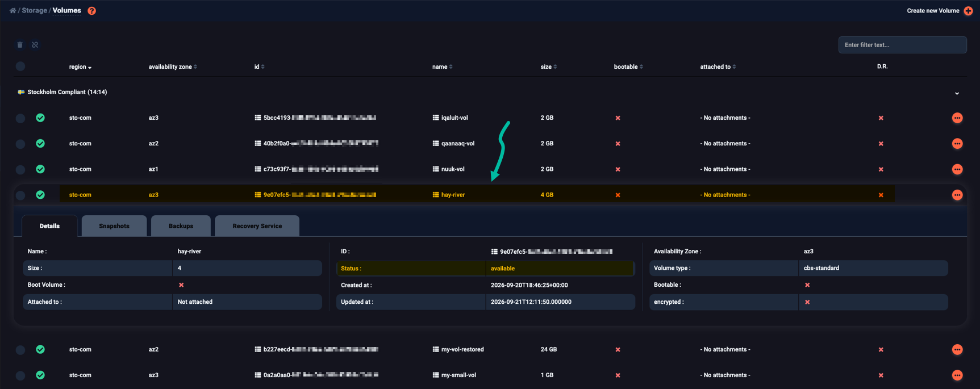This screenshot has height=389, width=980.
Task: Click the 24 GB size cell
Action: [548, 350]
